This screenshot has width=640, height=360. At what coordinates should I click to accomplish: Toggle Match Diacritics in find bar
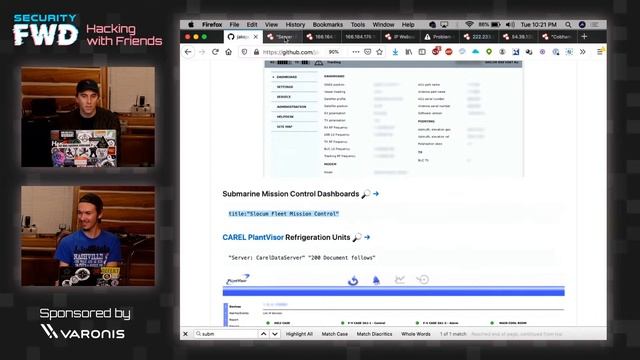click(x=374, y=334)
